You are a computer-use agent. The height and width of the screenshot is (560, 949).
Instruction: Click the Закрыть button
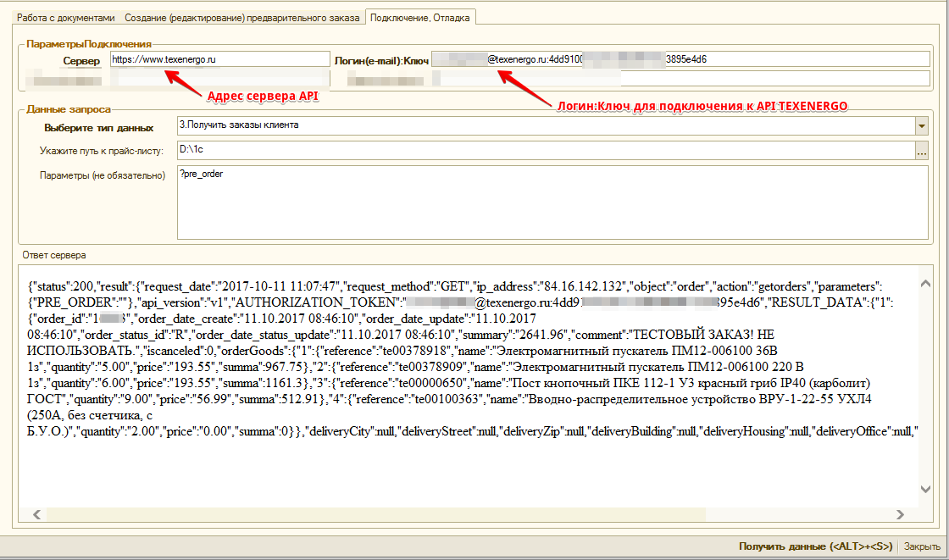click(x=921, y=547)
